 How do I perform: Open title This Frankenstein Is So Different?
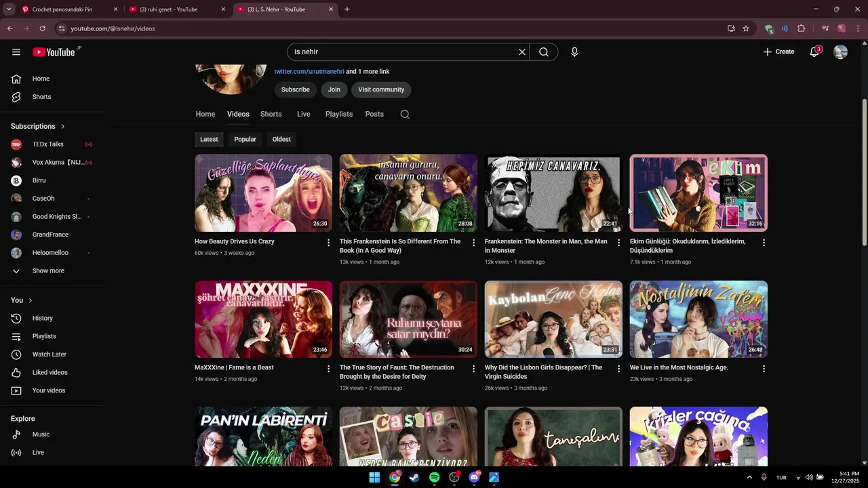[400, 246]
